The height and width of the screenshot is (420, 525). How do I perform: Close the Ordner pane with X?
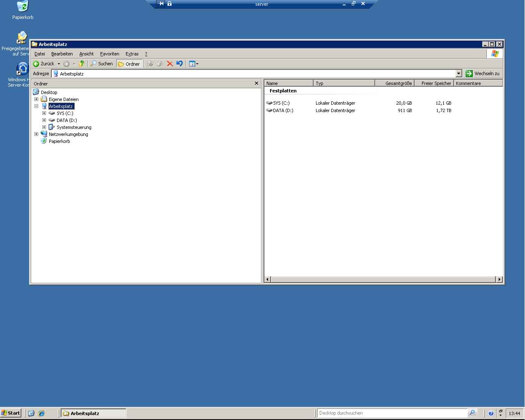(x=257, y=83)
